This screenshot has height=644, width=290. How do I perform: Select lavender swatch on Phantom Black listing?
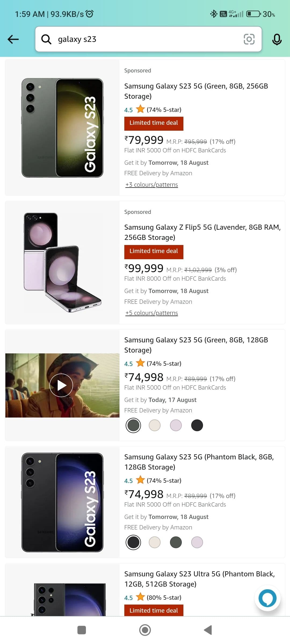(197, 542)
